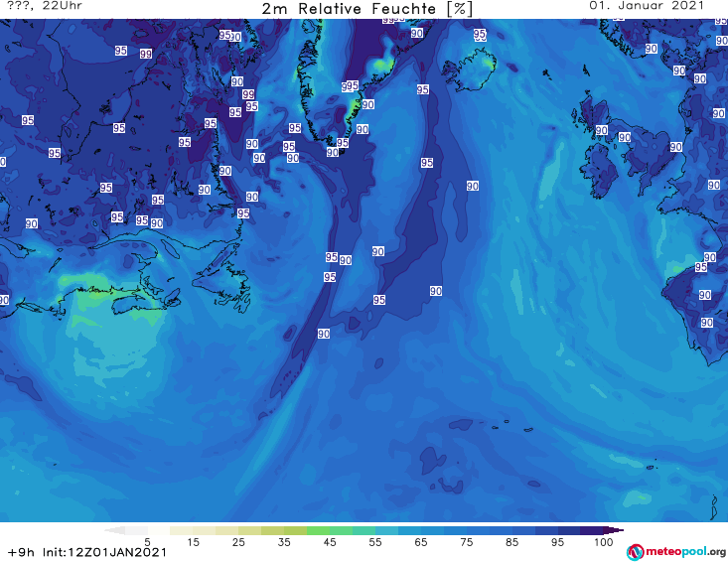Screen dimensions: 728x562
Task: Click the title '2m Relative Feuchte [%]'
Action: tap(367, 9)
